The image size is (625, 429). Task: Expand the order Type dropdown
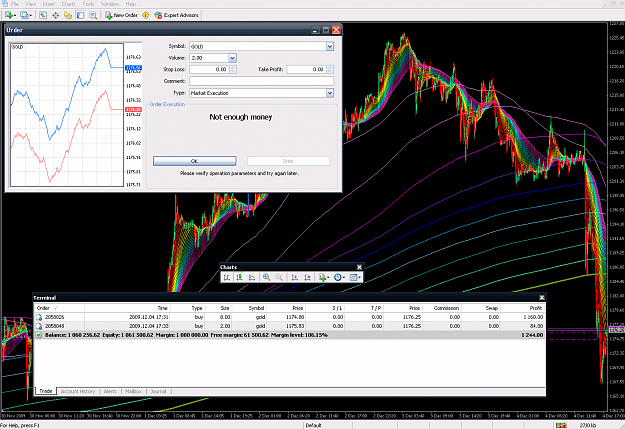[x=330, y=93]
